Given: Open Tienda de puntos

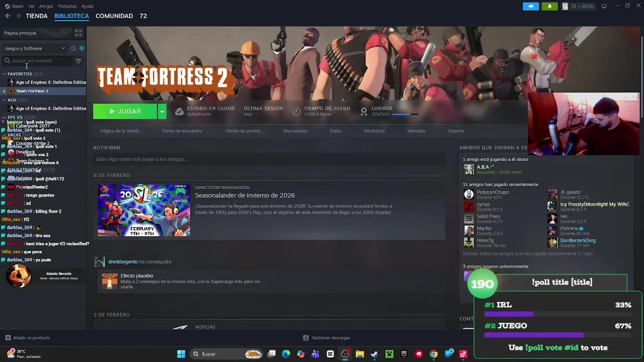Looking at the screenshot, I should 243,131.
